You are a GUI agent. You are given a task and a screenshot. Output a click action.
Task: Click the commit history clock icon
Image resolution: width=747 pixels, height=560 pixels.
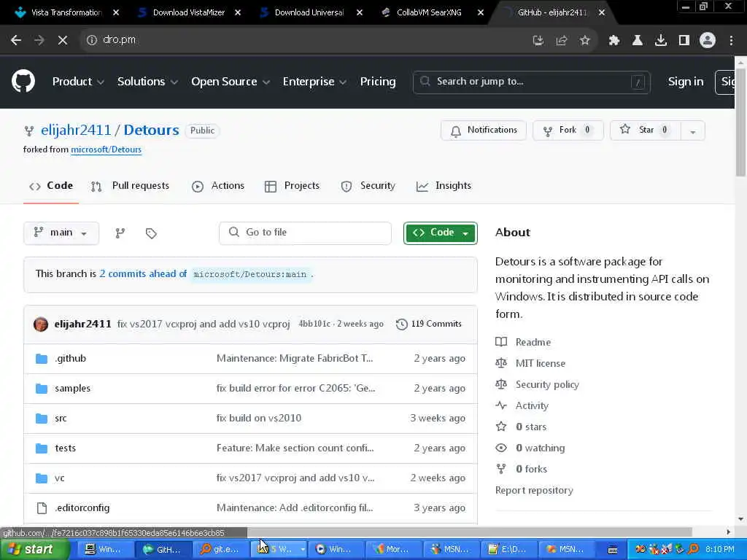pyautogui.click(x=402, y=324)
